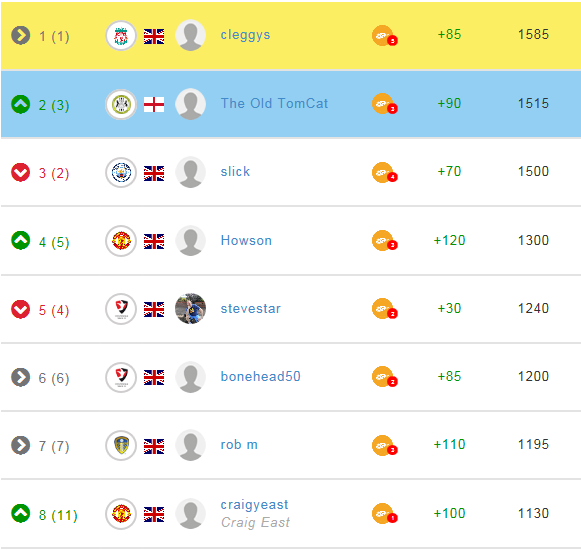Click the bonehead50 username
The width and height of the screenshot is (581, 550).
[260, 377]
